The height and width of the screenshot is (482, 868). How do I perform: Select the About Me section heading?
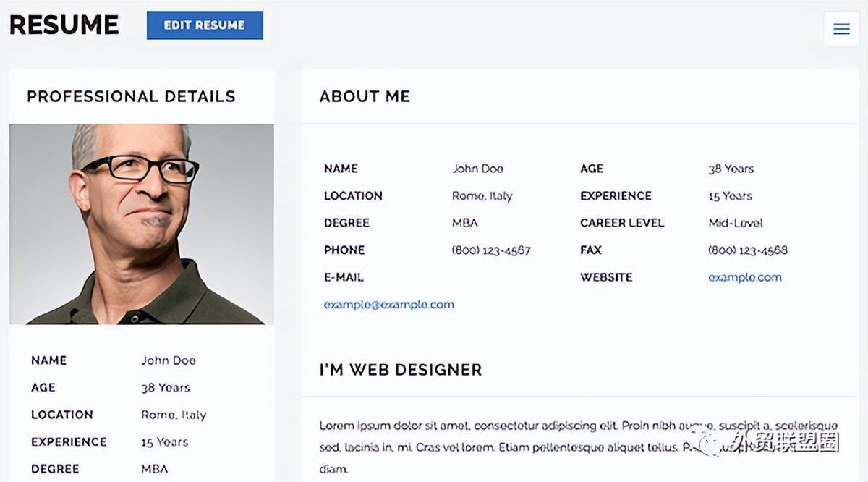coord(365,96)
